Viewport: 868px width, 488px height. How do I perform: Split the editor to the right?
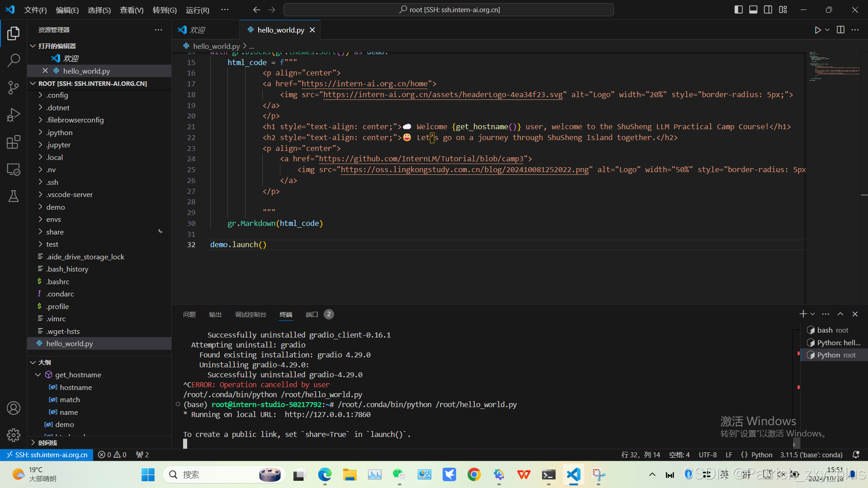[840, 30]
